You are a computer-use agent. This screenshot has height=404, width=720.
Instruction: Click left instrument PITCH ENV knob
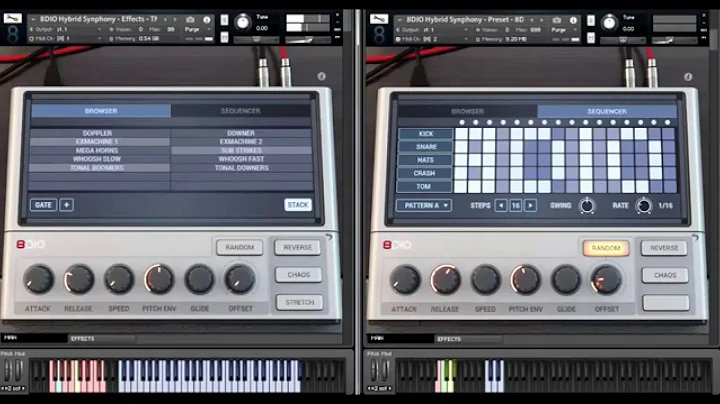159,279
